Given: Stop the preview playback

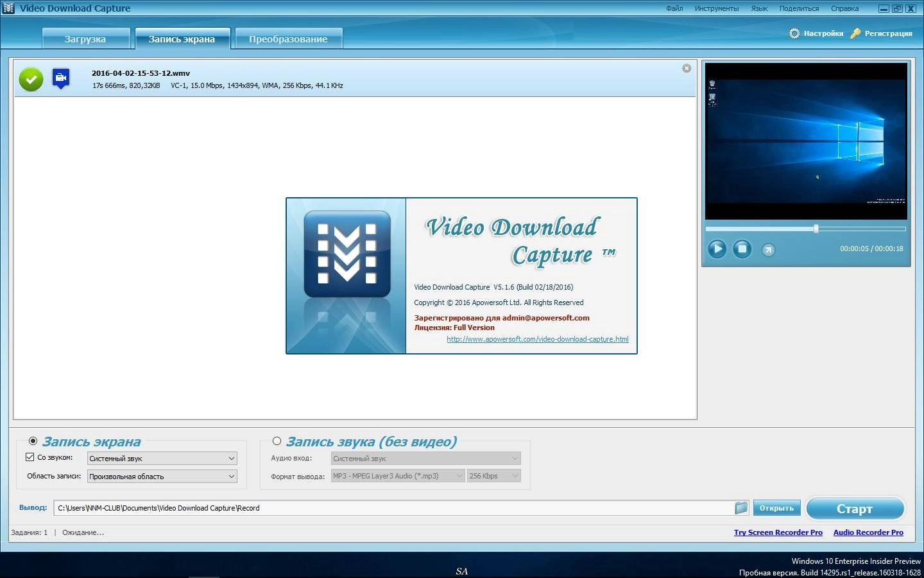Looking at the screenshot, I should point(742,249).
